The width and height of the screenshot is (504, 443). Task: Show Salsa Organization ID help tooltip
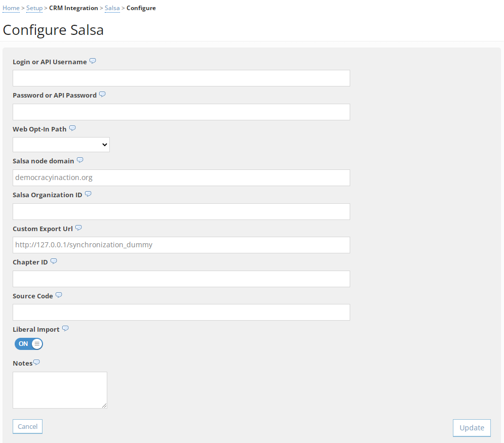tap(88, 194)
